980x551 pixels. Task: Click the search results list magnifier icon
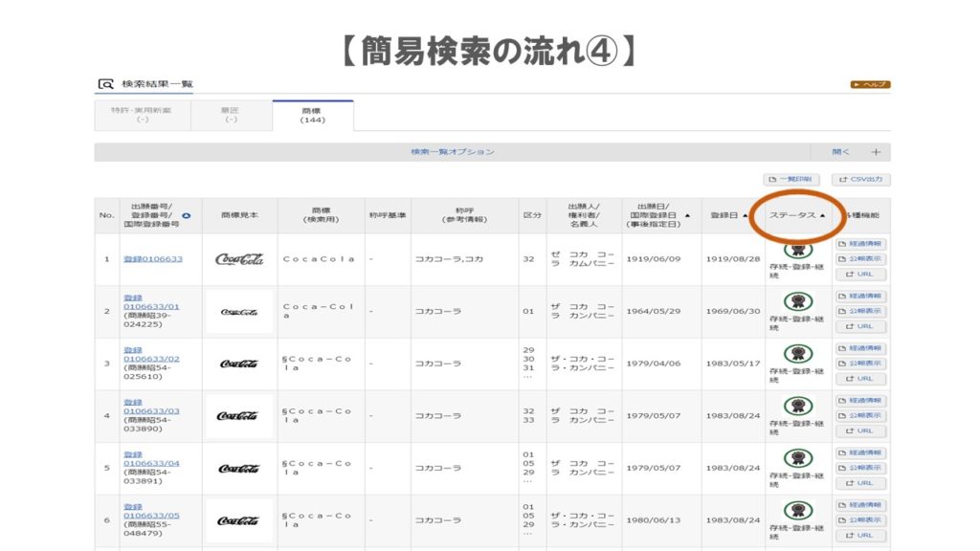click(x=105, y=84)
